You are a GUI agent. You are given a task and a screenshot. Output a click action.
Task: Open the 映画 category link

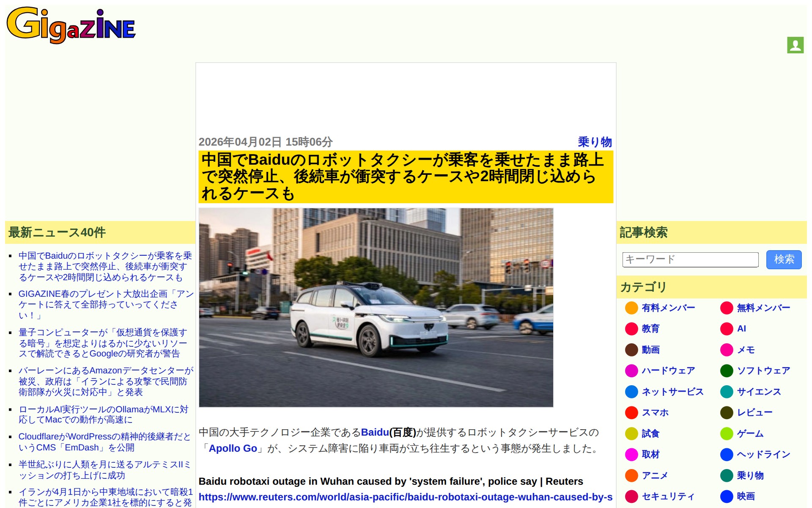[746, 496]
